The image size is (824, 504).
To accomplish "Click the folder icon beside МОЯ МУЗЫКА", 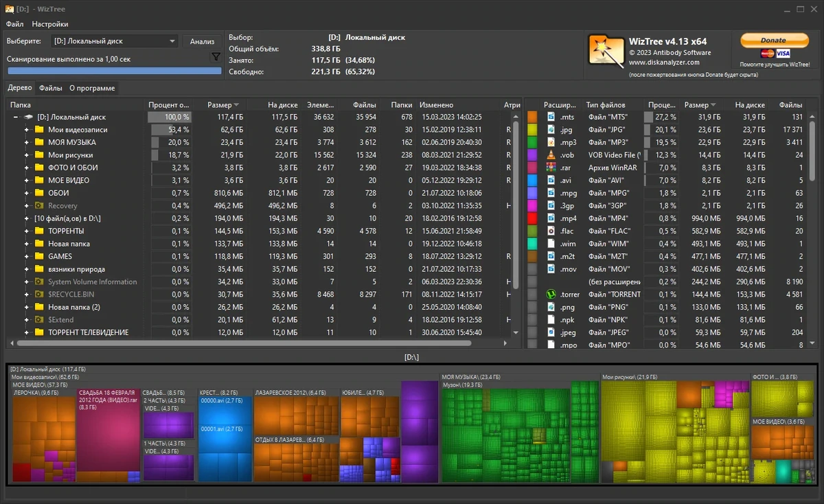I will [39, 142].
